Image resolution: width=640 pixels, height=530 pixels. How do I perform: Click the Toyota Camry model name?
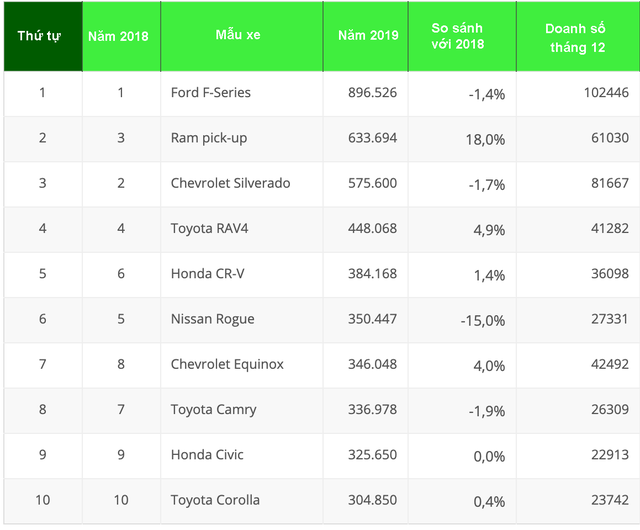click(214, 409)
